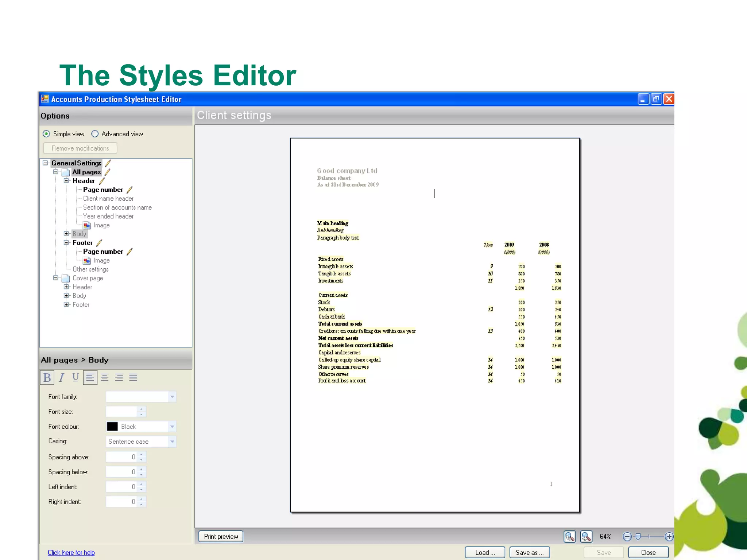Click Main heading in preview page
Viewport: 747px width, 560px height.
point(333,223)
